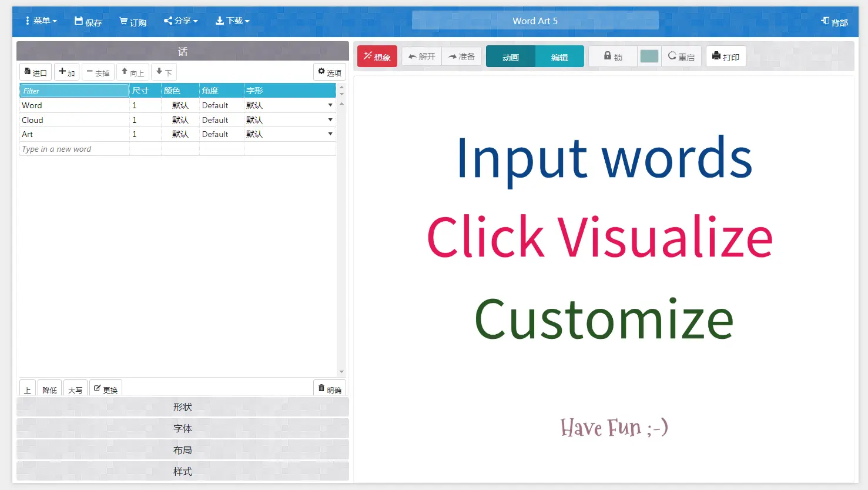Expand the 形状 shapes panel
This screenshot has height=490, width=868.
(183, 407)
